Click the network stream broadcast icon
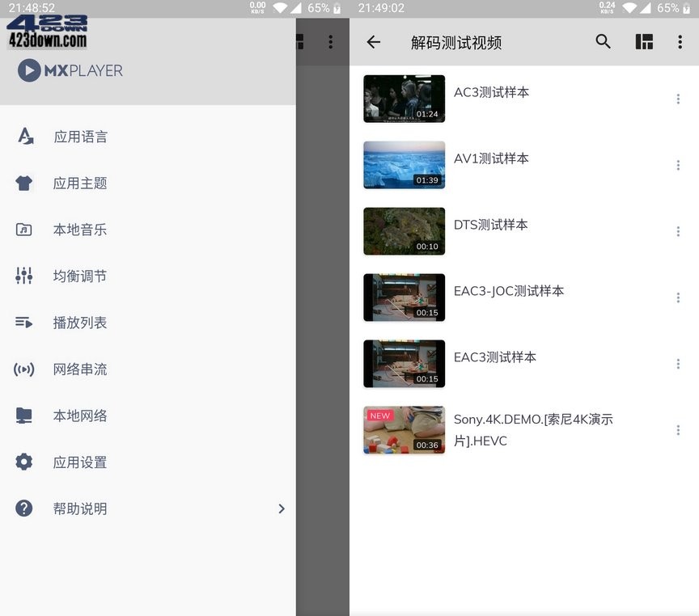Screen dimensions: 699x616 [24, 369]
